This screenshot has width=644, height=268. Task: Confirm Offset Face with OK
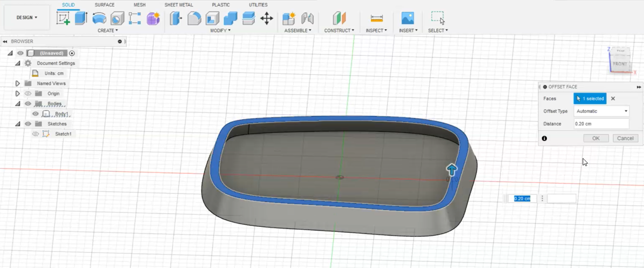(596, 138)
